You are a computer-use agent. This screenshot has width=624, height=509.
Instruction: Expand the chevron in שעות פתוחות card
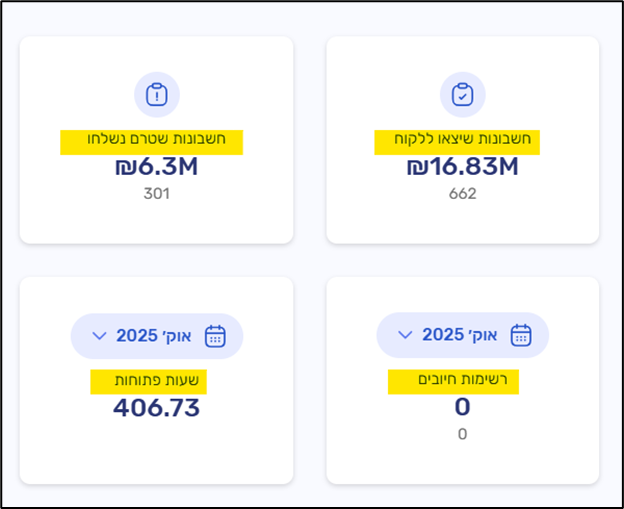click(x=99, y=336)
